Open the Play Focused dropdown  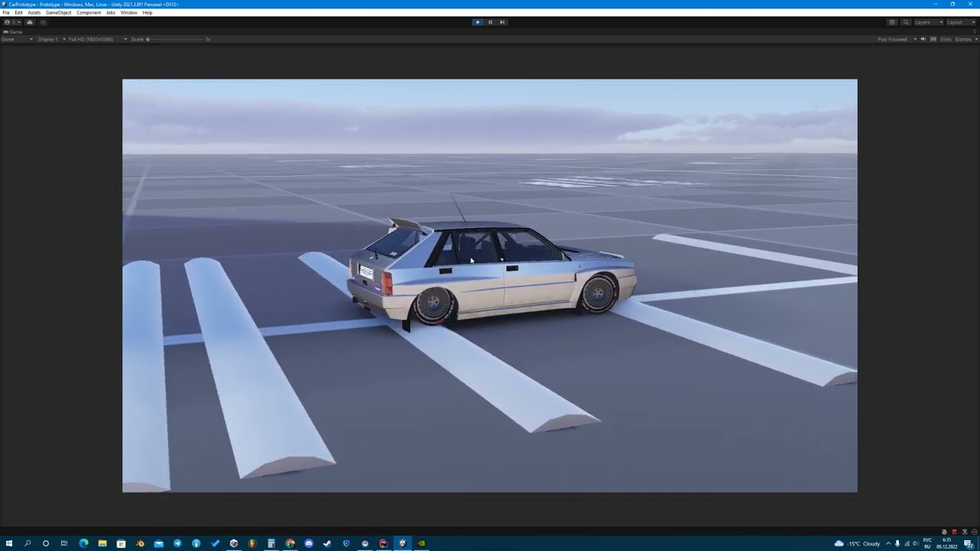pos(897,39)
